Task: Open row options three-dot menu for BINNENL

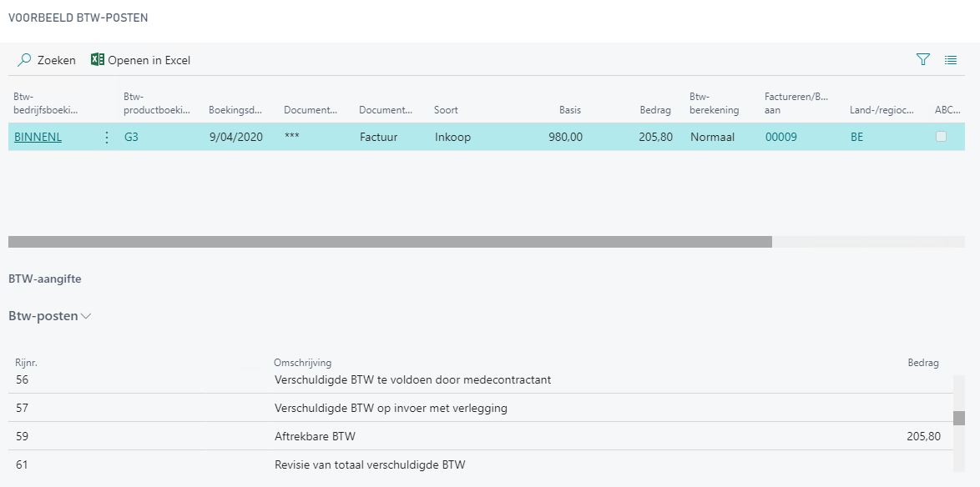Action: tap(106, 138)
